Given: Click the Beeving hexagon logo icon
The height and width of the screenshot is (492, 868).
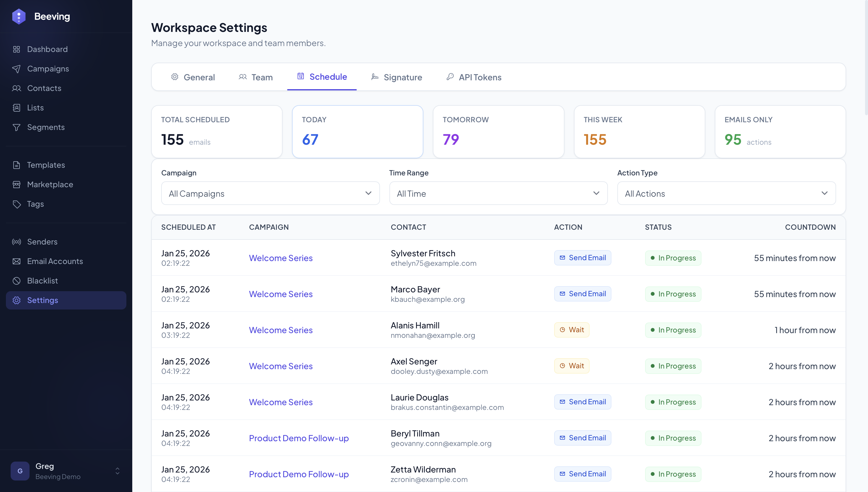Looking at the screenshot, I should 19,16.
